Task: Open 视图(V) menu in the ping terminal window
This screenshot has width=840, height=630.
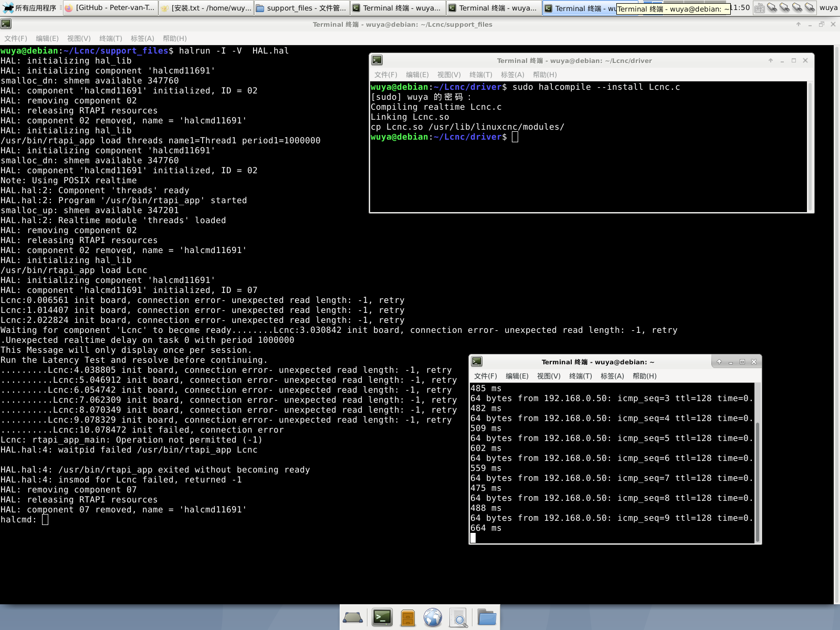Action: [x=549, y=376]
